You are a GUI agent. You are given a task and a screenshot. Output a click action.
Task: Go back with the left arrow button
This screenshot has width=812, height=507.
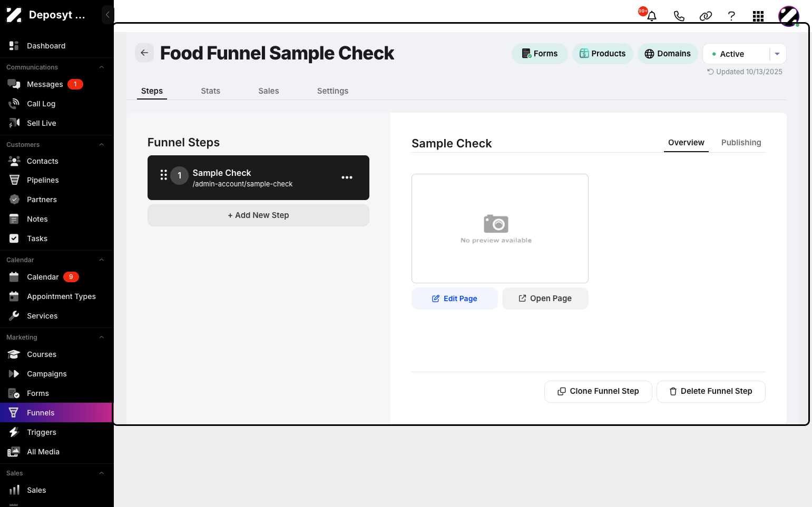(144, 53)
